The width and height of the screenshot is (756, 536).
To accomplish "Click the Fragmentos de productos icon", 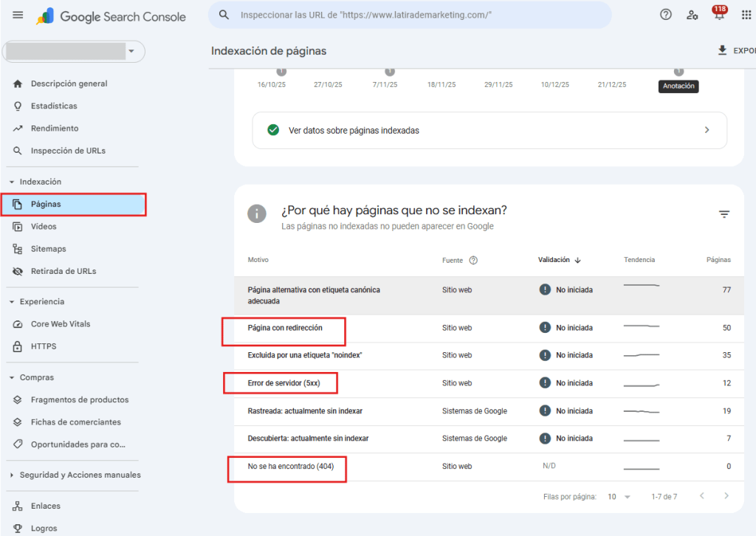I will pyautogui.click(x=18, y=399).
